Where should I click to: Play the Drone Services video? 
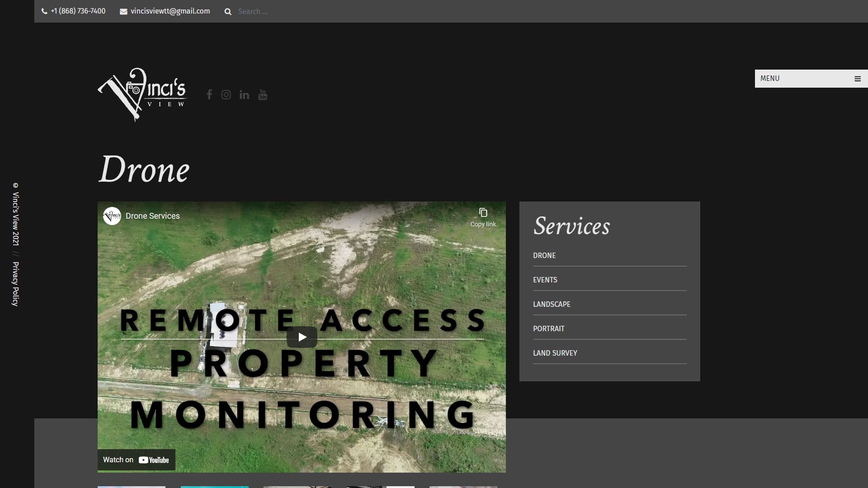click(302, 337)
